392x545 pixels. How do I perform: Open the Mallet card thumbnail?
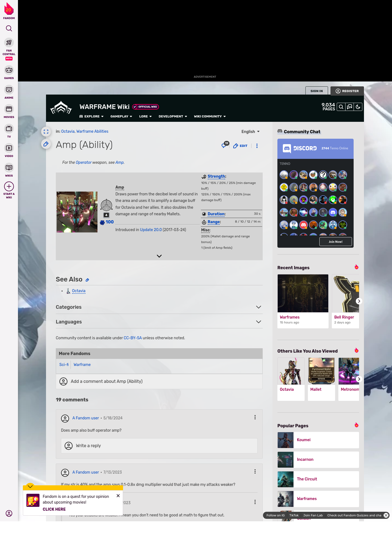click(321, 371)
